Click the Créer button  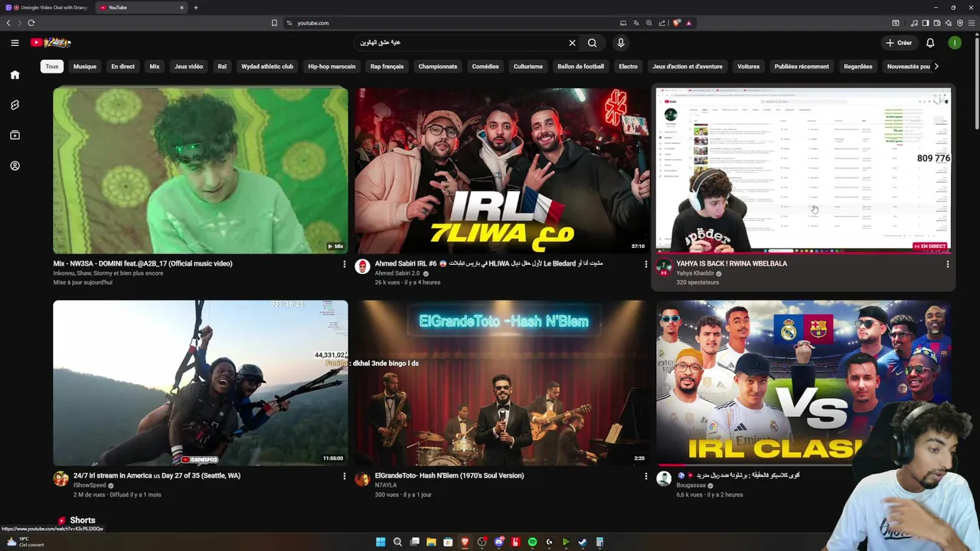[899, 43]
